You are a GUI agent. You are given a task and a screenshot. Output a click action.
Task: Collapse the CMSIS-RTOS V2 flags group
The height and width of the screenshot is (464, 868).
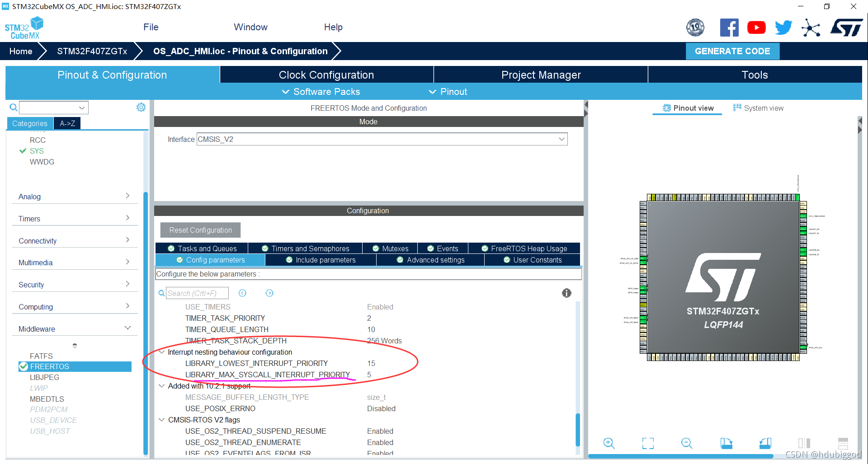pyautogui.click(x=161, y=420)
